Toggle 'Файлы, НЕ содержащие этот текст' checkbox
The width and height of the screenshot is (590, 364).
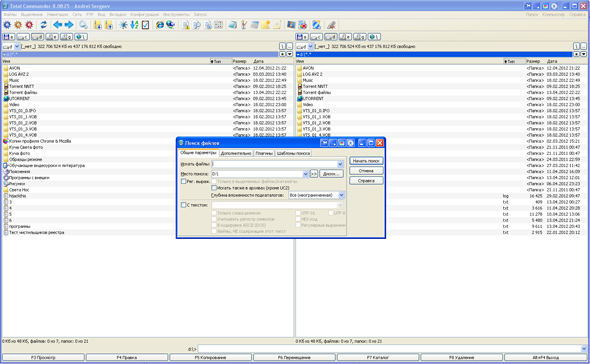pos(214,231)
